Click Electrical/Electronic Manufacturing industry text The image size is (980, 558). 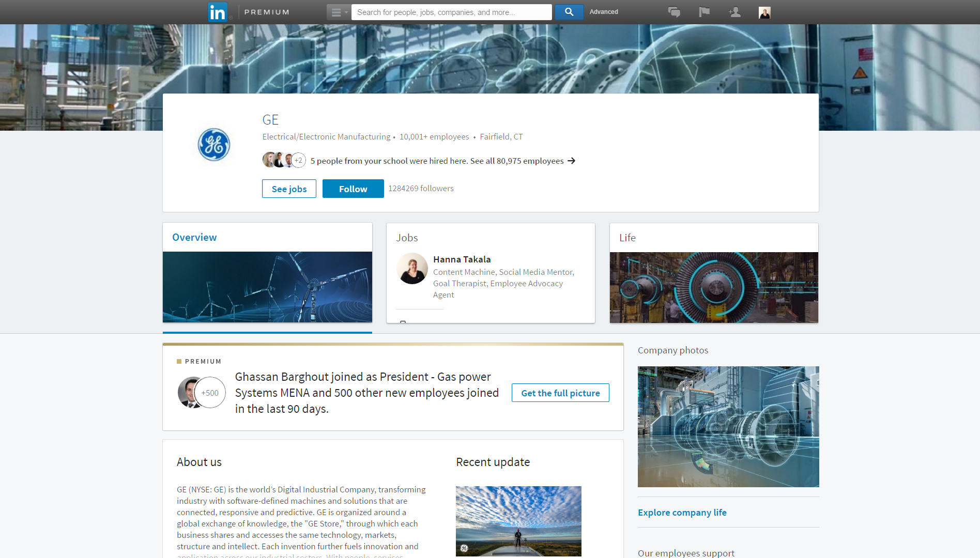[326, 137]
